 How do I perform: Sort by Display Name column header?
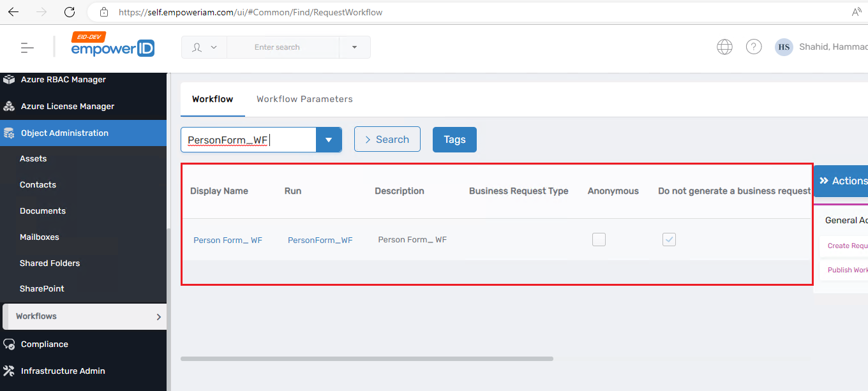point(219,191)
